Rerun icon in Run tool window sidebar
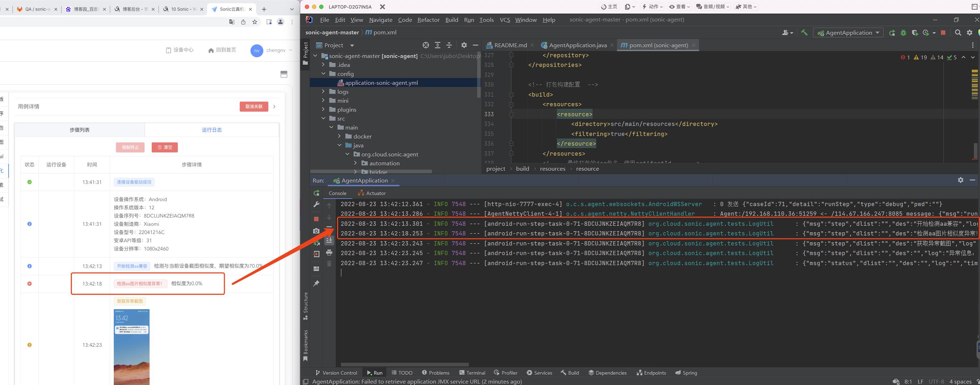This screenshot has width=980, height=385. pyautogui.click(x=316, y=193)
